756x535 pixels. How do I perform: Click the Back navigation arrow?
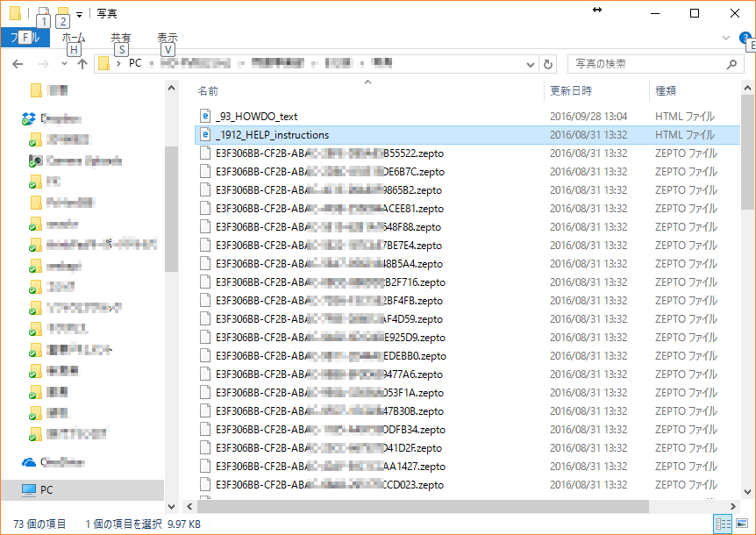18,64
